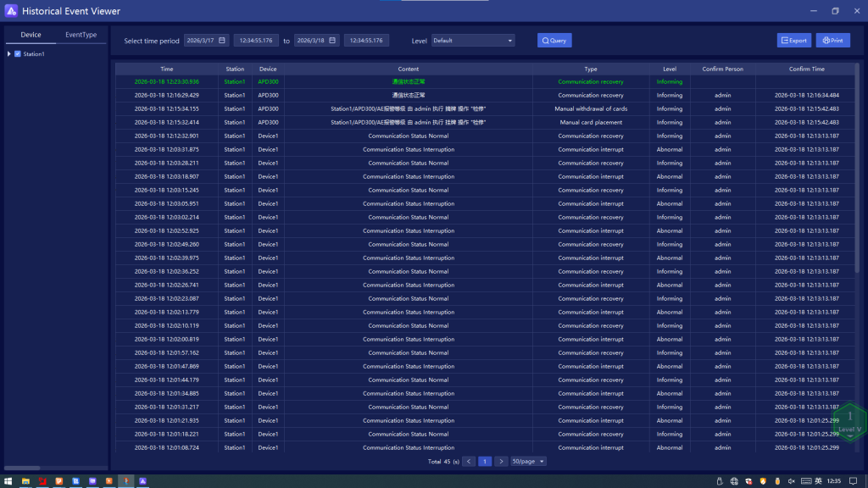Open File Explorer from the taskbar
The width and height of the screenshot is (868, 488).
[25, 481]
